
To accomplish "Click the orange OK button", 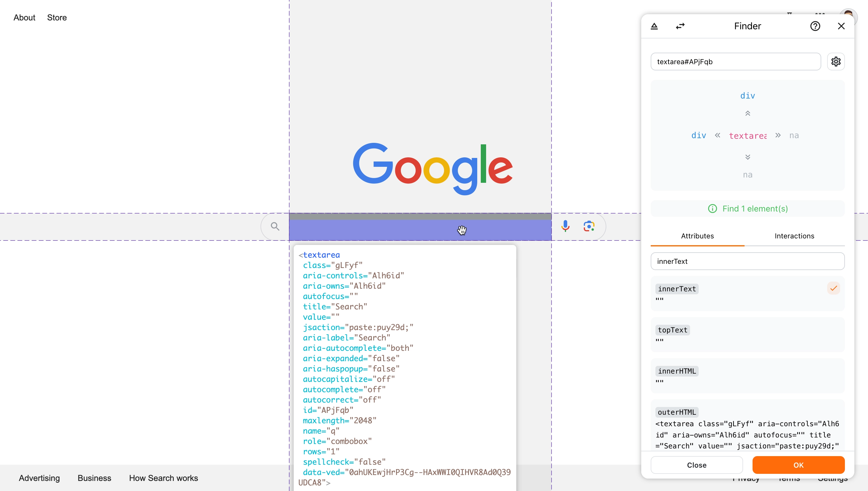I will [x=798, y=465].
